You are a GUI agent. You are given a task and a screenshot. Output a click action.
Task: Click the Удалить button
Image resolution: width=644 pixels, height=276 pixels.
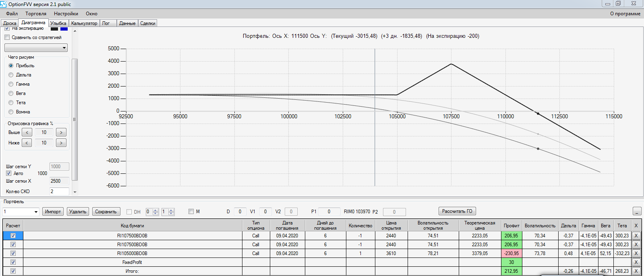pos(78,212)
